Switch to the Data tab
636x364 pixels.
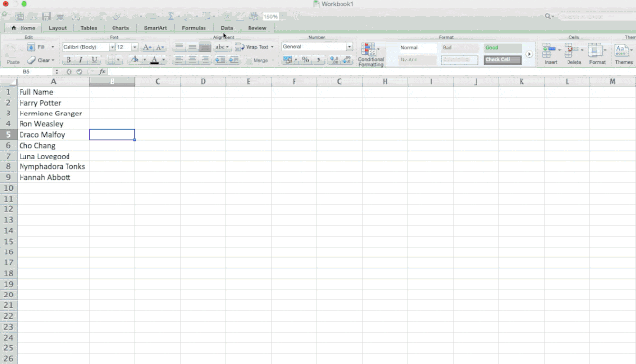tap(227, 28)
